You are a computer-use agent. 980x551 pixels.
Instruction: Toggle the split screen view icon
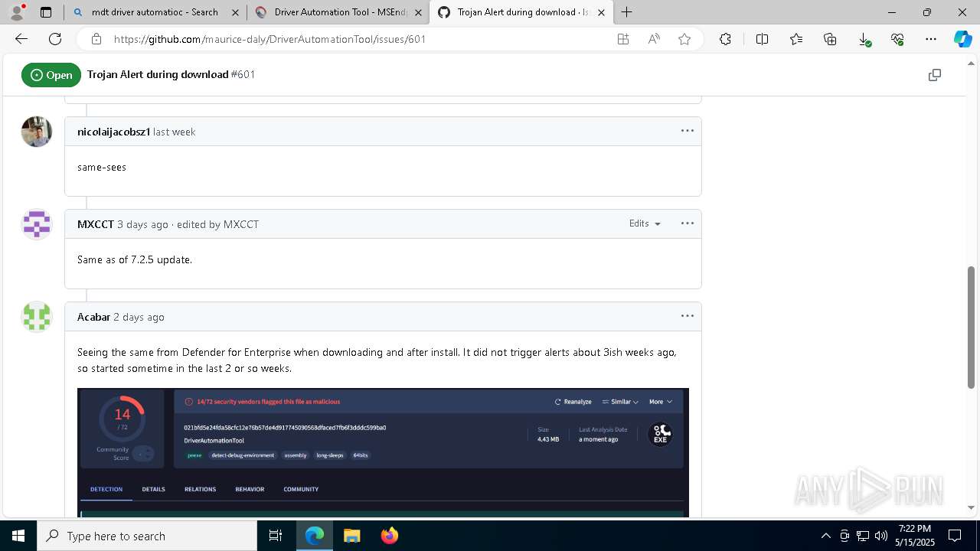[x=762, y=39]
